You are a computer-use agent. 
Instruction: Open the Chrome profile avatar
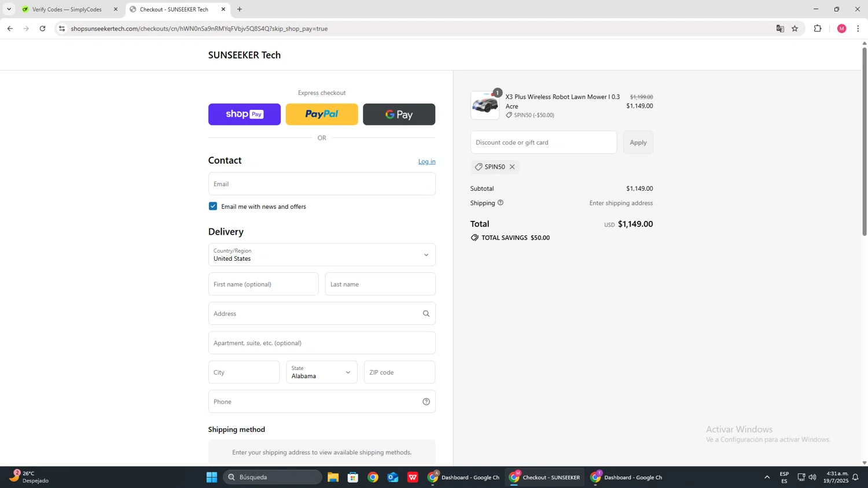tap(842, 28)
